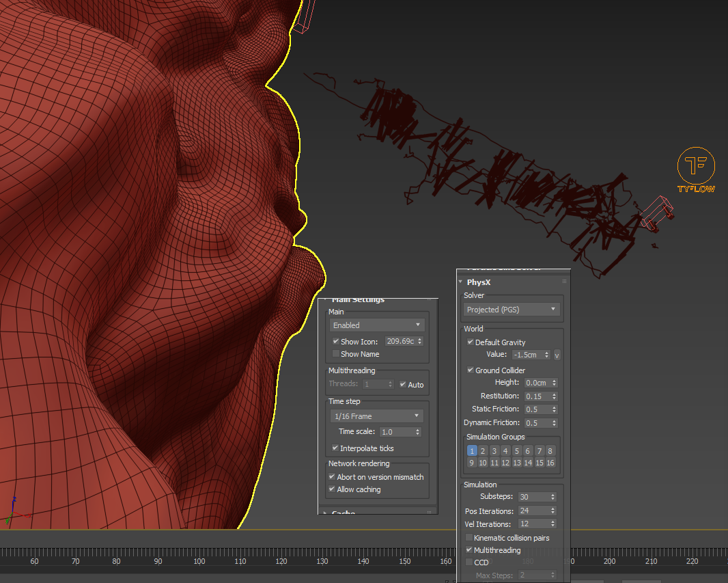Click the 'v' button beside gravity value
Image resolution: width=728 pixels, height=583 pixels.
tap(557, 355)
